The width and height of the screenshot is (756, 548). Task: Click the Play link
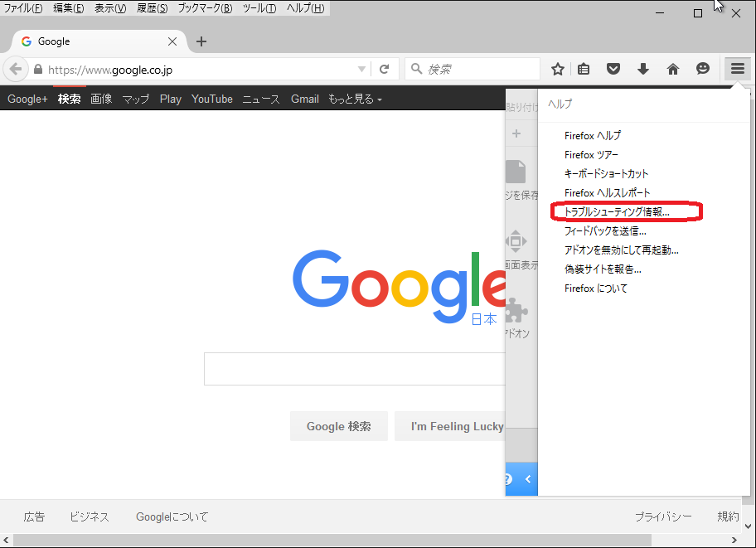(x=171, y=99)
